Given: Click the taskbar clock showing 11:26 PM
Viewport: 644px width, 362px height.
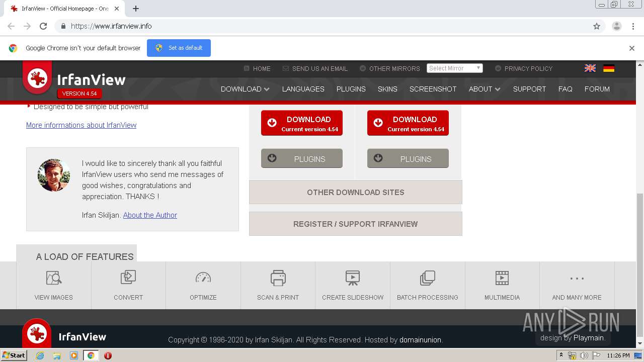Looking at the screenshot, I should pyautogui.click(x=618, y=355).
